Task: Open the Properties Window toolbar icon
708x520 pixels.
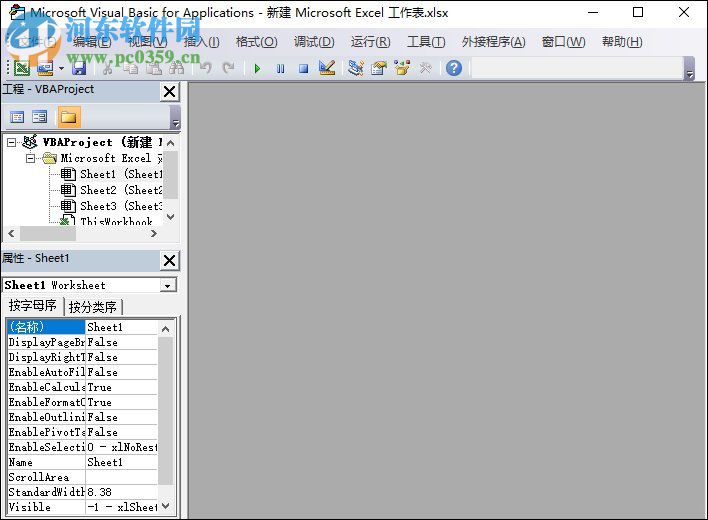Action: point(379,68)
